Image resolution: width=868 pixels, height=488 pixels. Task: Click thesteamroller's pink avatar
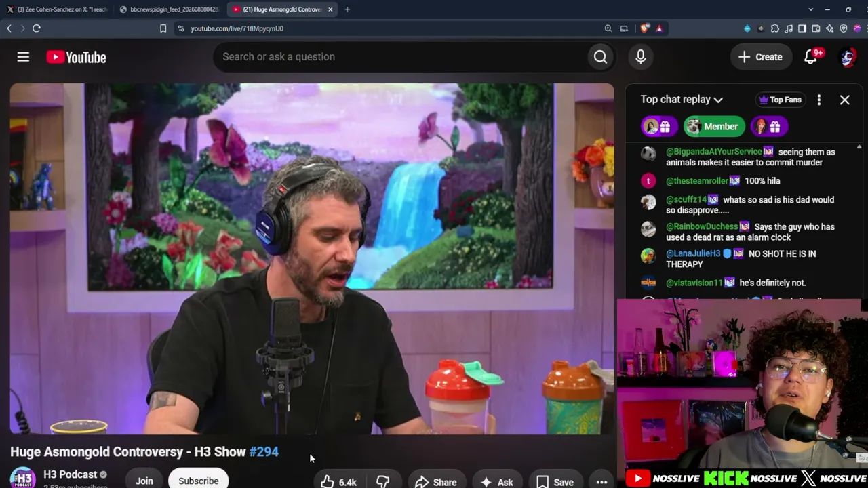pyautogui.click(x=648, y=181)
